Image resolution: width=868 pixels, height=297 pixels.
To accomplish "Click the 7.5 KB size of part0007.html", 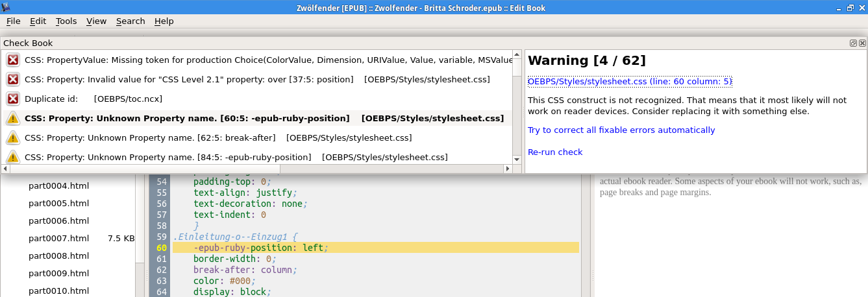I will (121, 239).
